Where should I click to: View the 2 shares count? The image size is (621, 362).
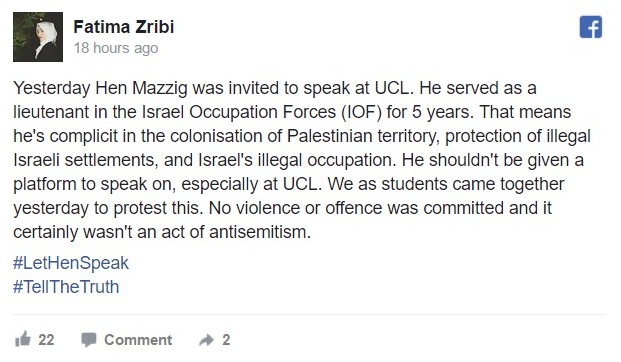[x=226, y=340]
